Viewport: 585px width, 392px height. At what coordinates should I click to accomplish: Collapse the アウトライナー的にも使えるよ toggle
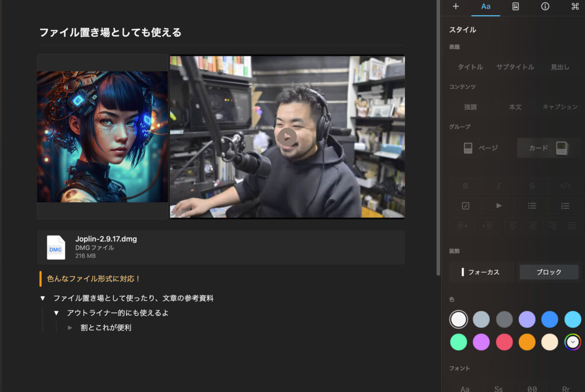56,313
